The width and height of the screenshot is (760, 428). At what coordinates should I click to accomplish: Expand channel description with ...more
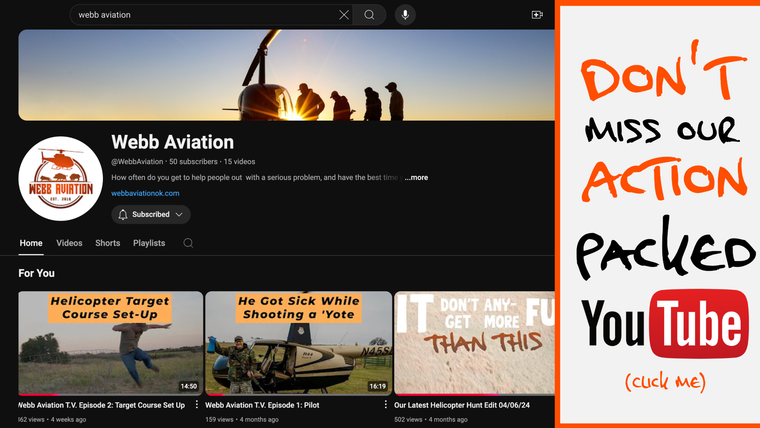pyautogui.click(x=416, y=177)
